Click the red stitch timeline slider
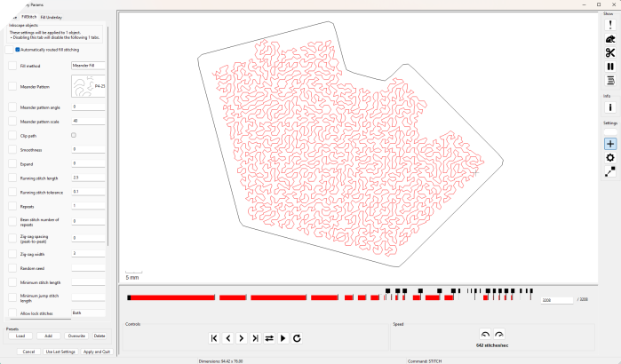The height and width of the screenshot is (364, 621). (x=330, y=297)
